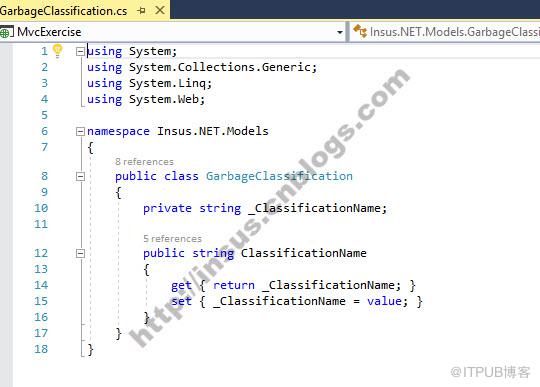Click the get accessor keyword
The image size is (540, 387).
coord(181,285)
